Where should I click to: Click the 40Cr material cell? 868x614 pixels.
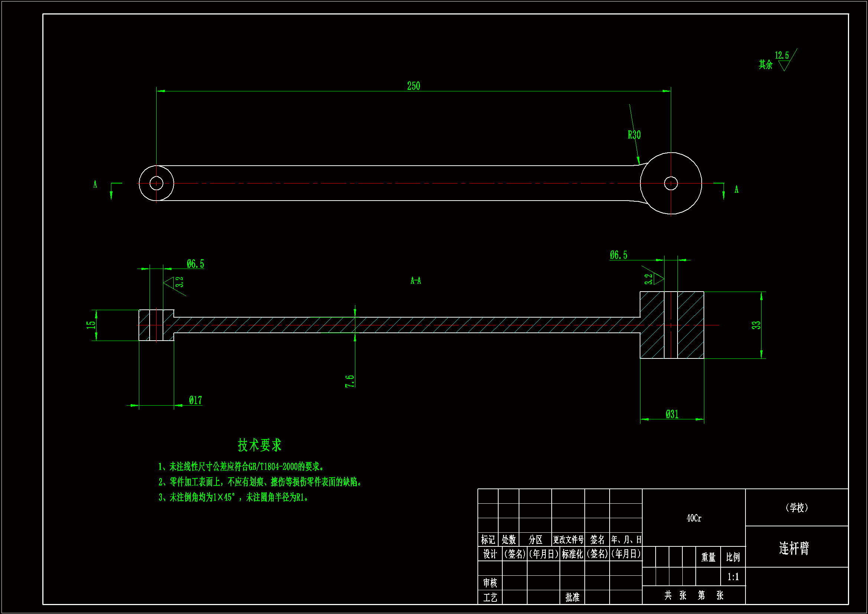[694, 518]
